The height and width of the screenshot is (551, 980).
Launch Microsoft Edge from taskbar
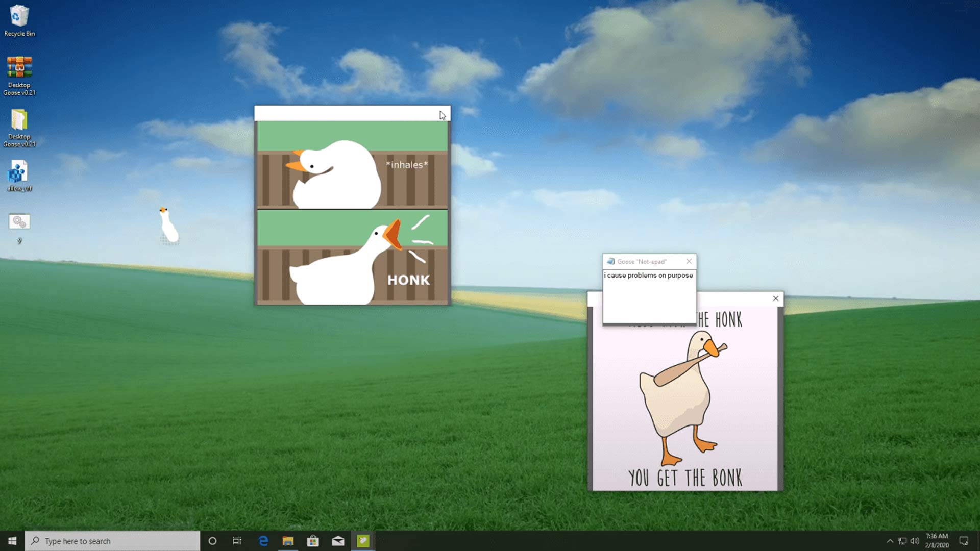coord(263,541)
